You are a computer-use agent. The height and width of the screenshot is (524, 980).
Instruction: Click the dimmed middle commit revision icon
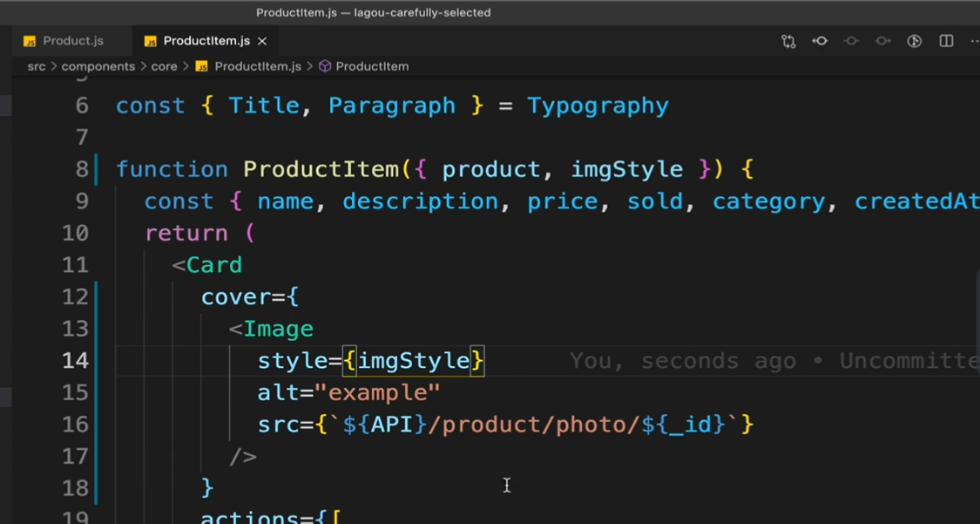(851, 41)
